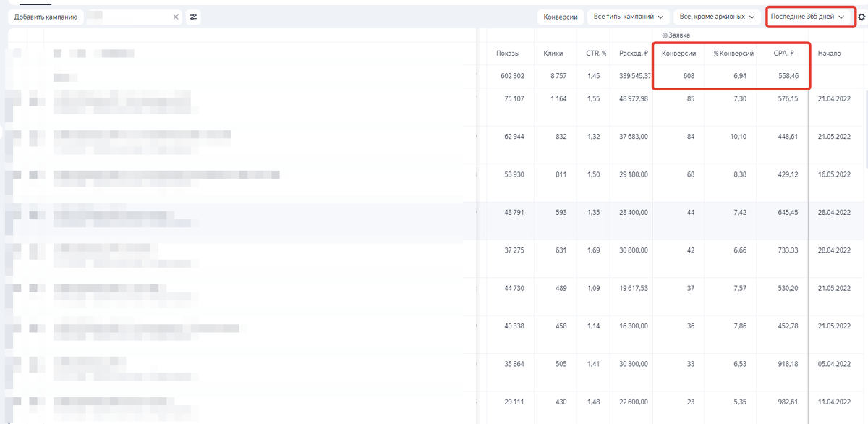Click start date 16.05.2022
The height and width of the screenshot is (424, 868).
coord(835,174)
